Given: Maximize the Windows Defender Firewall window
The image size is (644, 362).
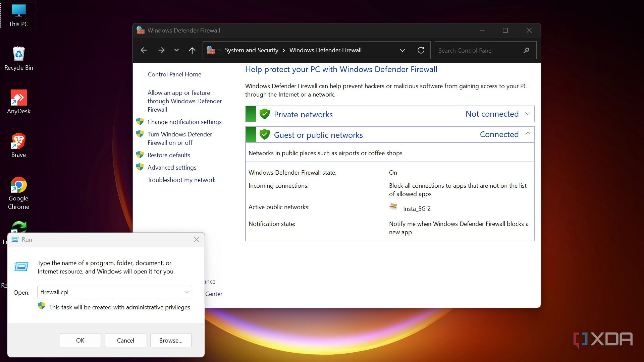Looking at the screenshot, I should pyautogui.click(x=505, y=31).
